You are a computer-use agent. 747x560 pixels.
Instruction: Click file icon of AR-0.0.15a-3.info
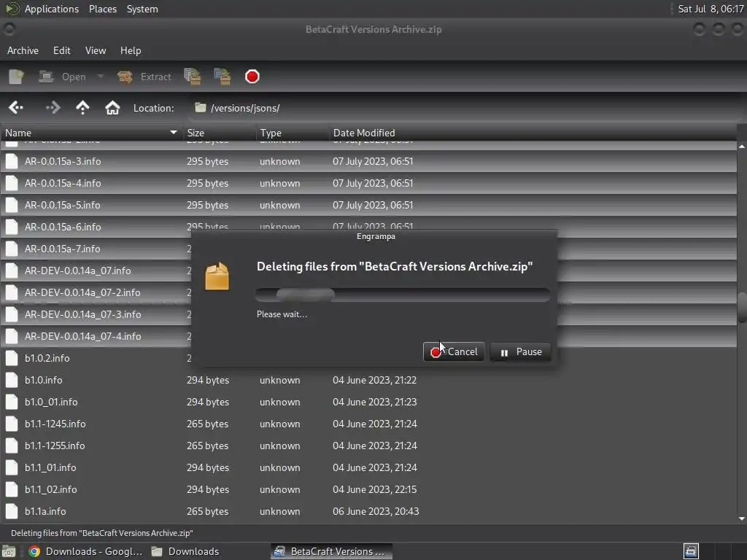pos(12,161)
